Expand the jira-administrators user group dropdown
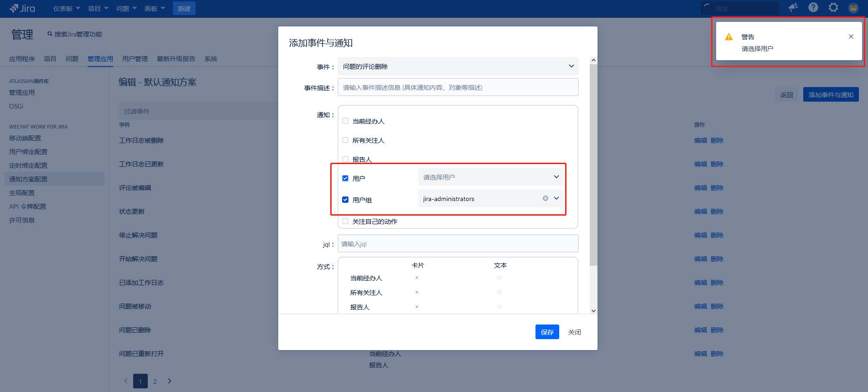 [x=556, y=198]
